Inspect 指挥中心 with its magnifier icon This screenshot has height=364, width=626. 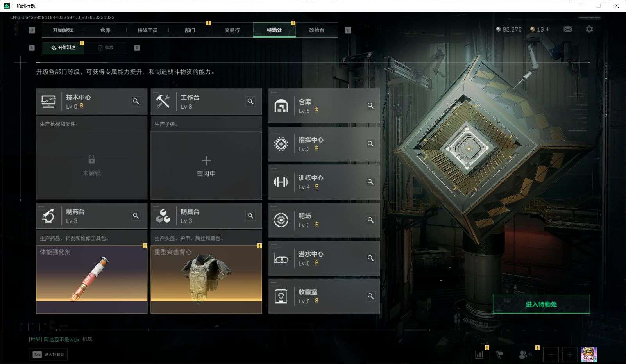pyautogui.click(x=370, y=144)
